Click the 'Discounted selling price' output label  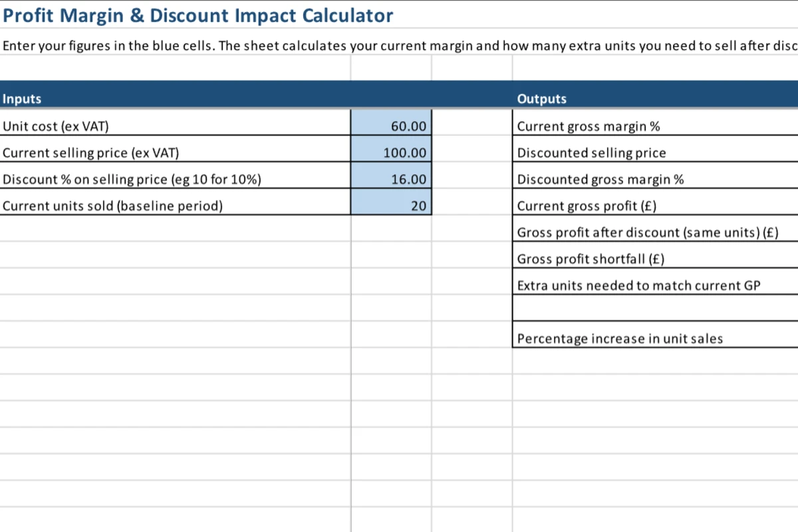(591, 153)
